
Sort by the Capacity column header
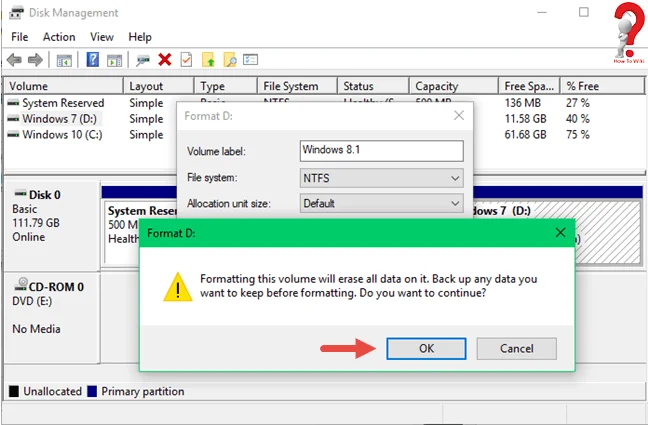454,86
